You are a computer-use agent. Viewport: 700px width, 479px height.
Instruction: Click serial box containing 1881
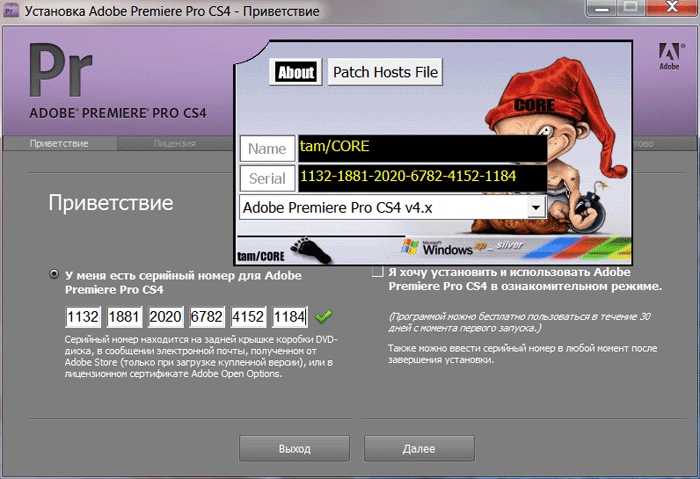click(x=124, y=317)
